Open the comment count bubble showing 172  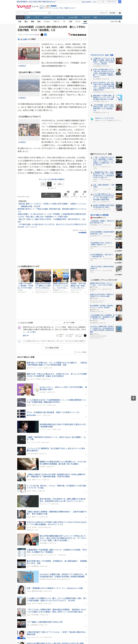(x=32, y=35)
